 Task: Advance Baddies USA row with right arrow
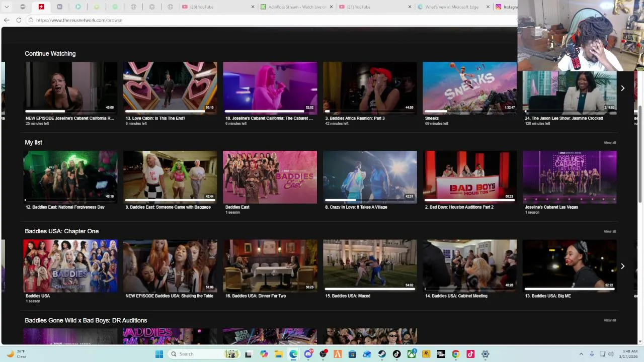pyautogui.click(x=622, y=266)
